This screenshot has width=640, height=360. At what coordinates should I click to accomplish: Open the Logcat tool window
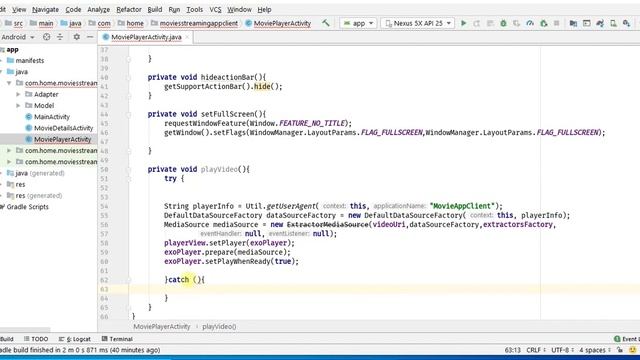pyautogui.click(x=75, y=339)
